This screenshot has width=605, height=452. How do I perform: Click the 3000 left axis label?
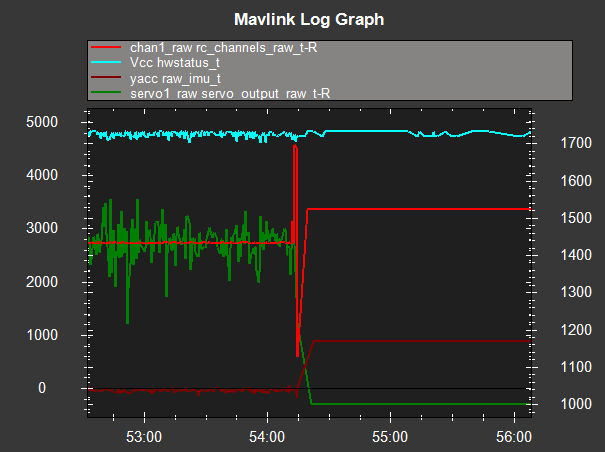(42, 228)
